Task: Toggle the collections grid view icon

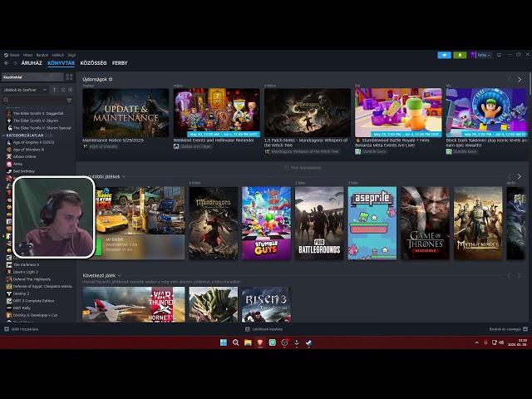Action: pos(69,77)
